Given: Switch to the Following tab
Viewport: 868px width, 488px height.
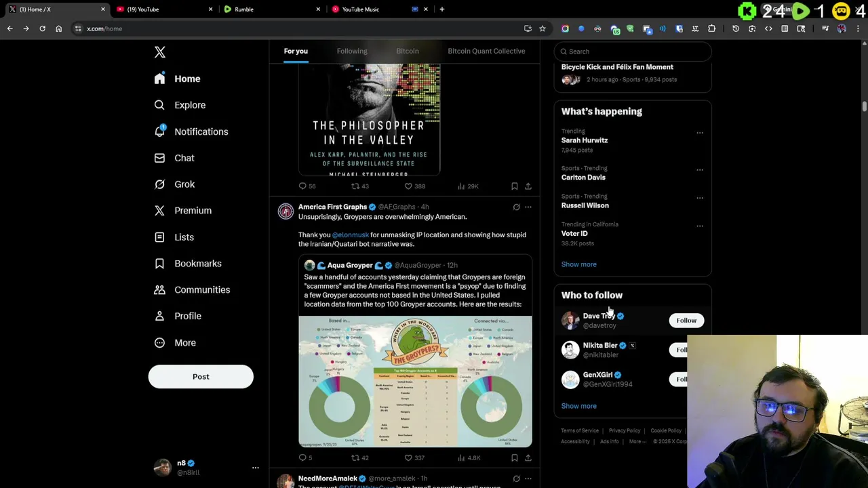Looking at the screenshot, I should coord(352,51).
